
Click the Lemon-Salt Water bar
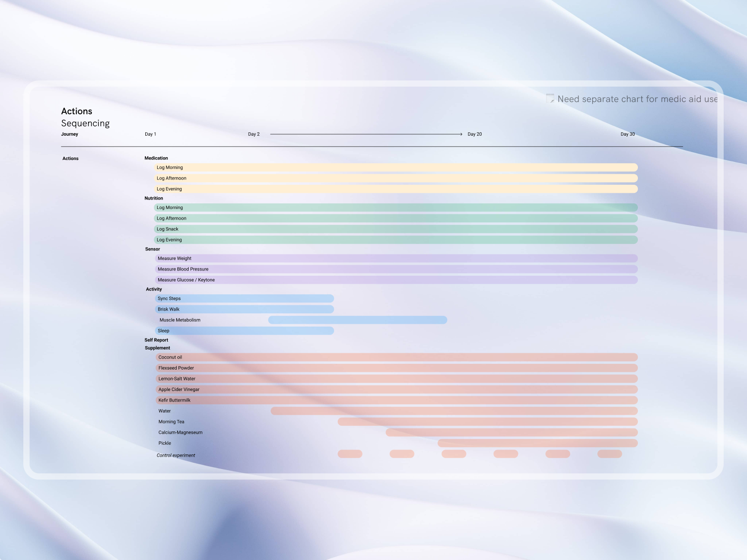pos(396,379)
